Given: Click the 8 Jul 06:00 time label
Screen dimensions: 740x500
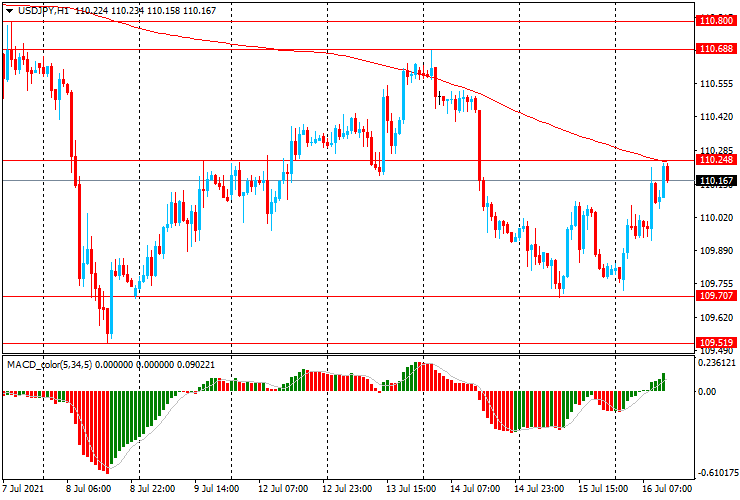Looking at the screenshot, I should pyautogui.click(x=88, y=488).
